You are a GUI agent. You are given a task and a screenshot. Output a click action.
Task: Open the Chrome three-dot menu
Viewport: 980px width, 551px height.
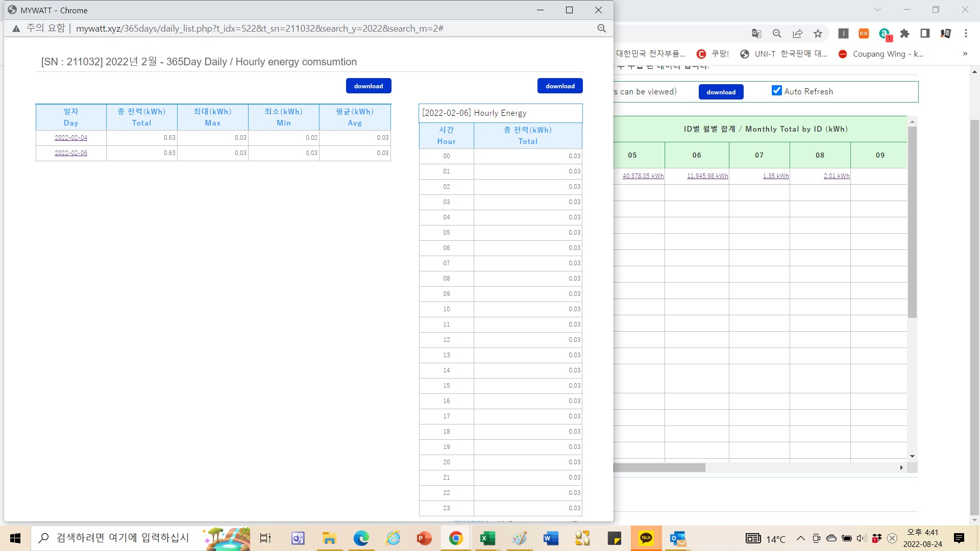[x=966, y=34]
